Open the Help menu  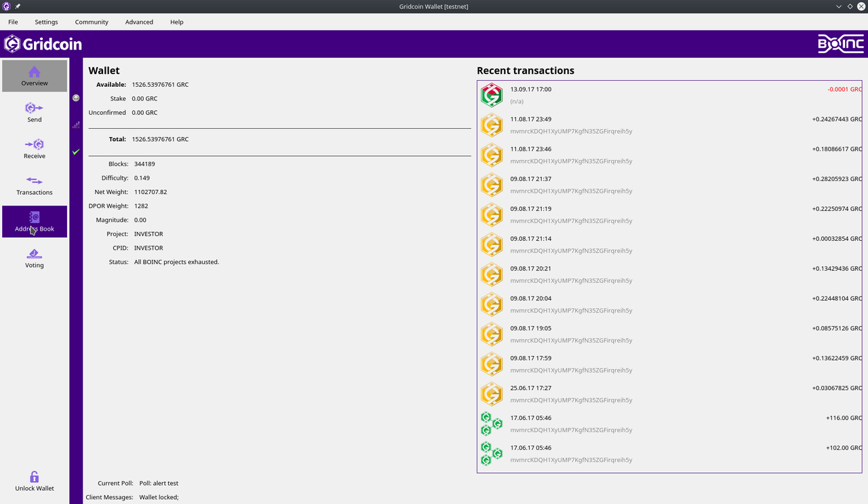(x=176, y=22)
